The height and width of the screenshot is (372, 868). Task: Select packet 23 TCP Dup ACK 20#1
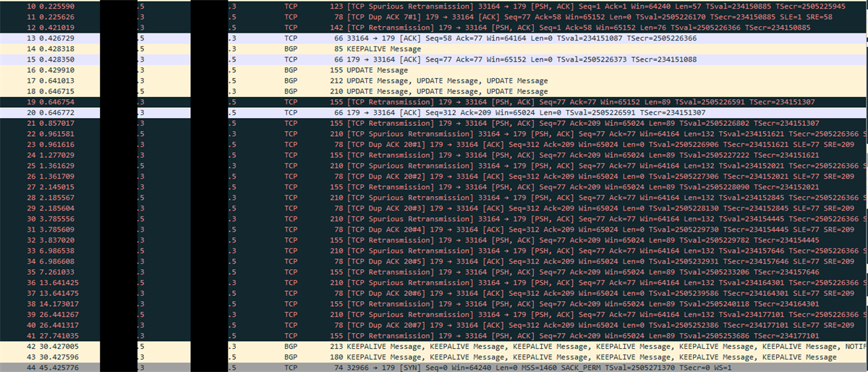tap(434, 146)
